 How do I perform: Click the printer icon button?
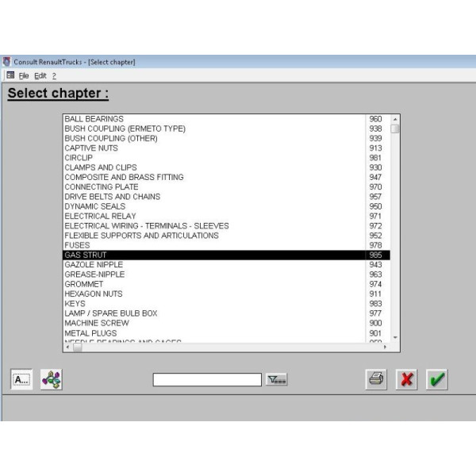coord(377,379)
